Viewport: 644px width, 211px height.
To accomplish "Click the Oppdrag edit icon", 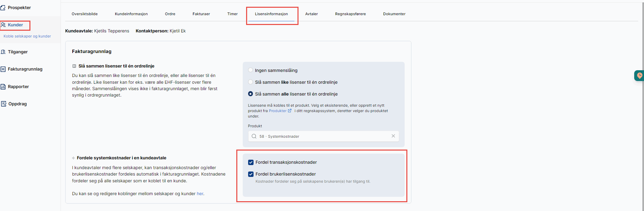I will [3, 104].
